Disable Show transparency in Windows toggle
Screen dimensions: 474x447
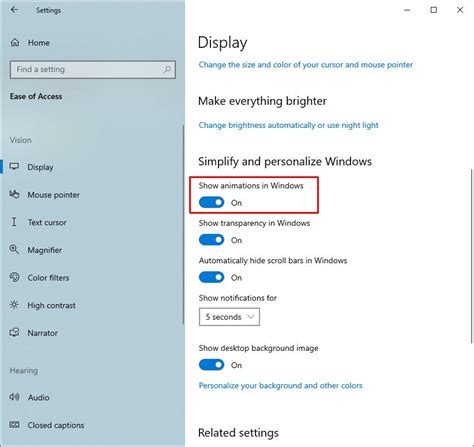[x=211, y=240]
